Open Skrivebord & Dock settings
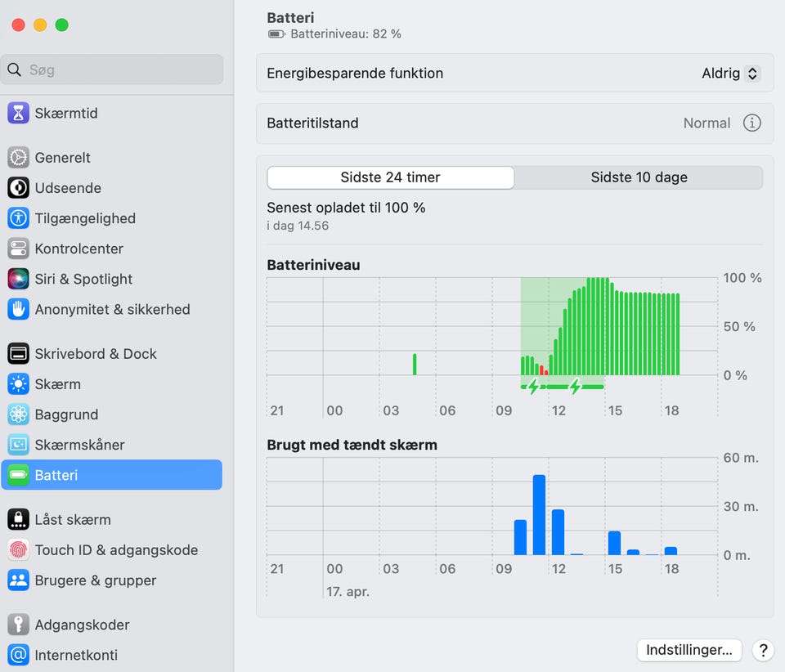This screenshot has height=672, width=785. [112, 354]
